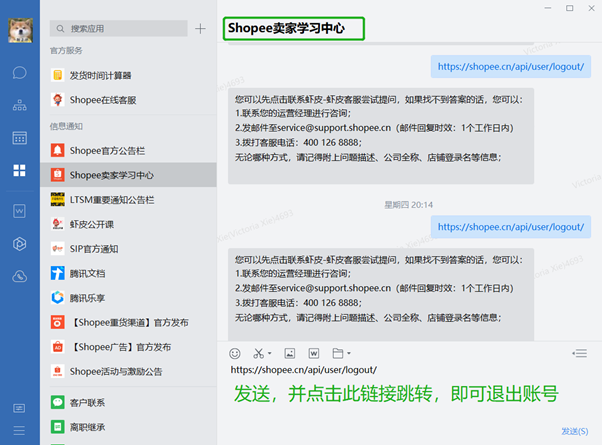
Task: Expand the screenshot options dropdown arrow
Action: tap(270, 354)
